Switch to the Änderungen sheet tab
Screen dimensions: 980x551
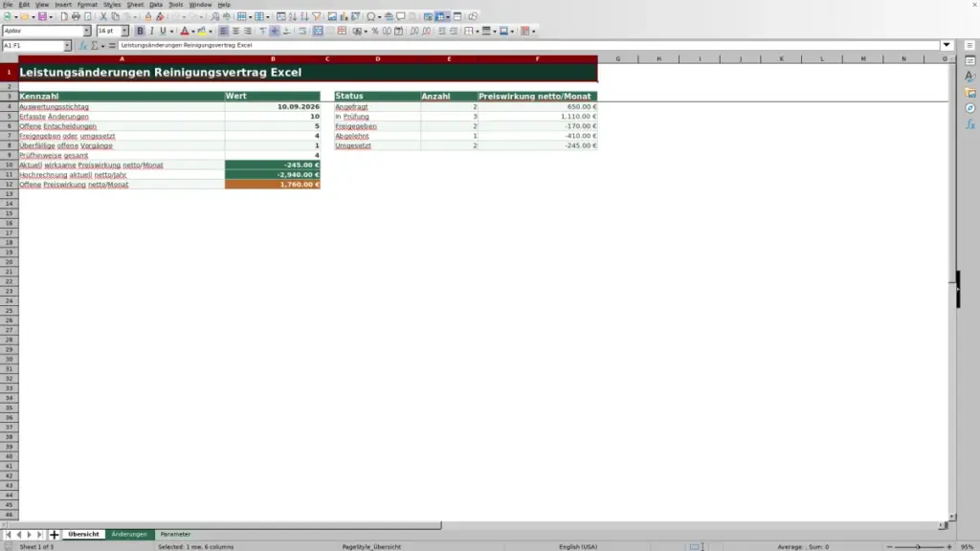point(129,535)
